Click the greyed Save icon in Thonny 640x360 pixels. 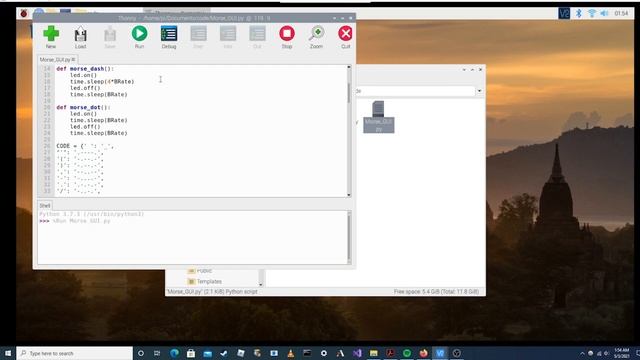pos(110,37)
